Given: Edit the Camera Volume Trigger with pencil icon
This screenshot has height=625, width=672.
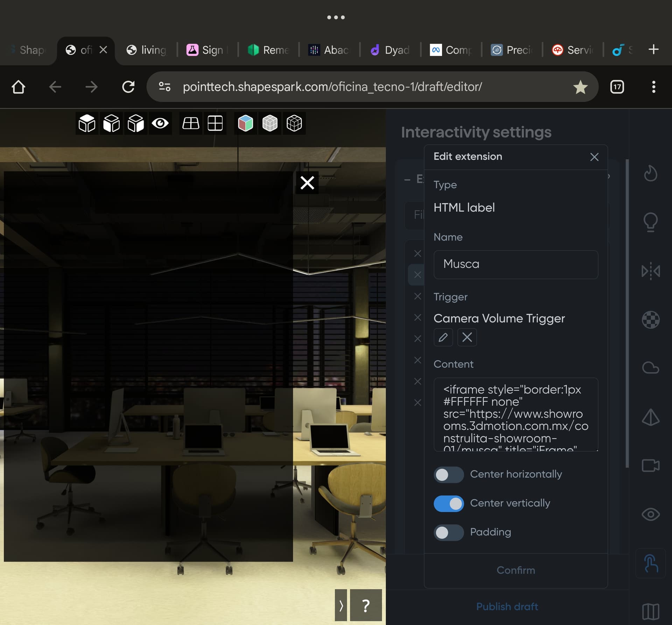Looking at the screenshot, I should (x=443, y=337).
